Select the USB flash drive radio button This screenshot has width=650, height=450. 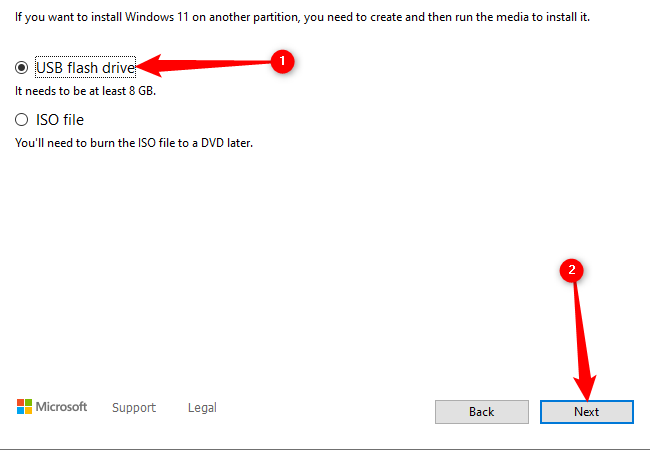point(21,68)
